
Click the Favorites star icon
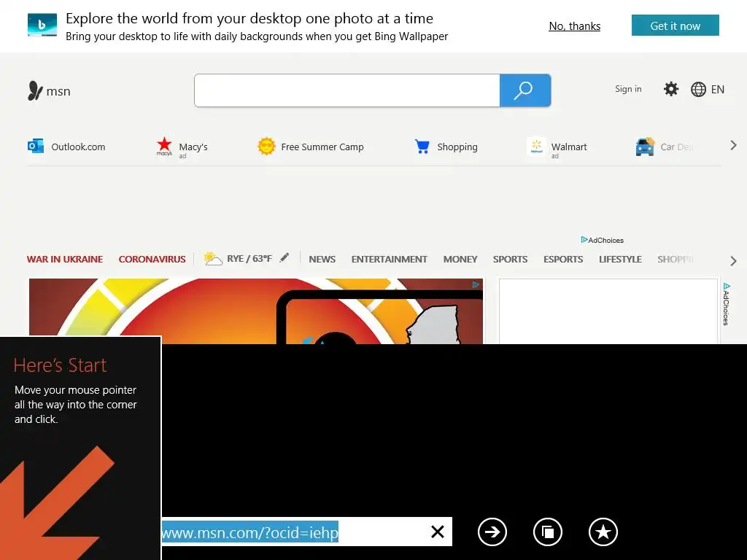[x=603, y=532]
